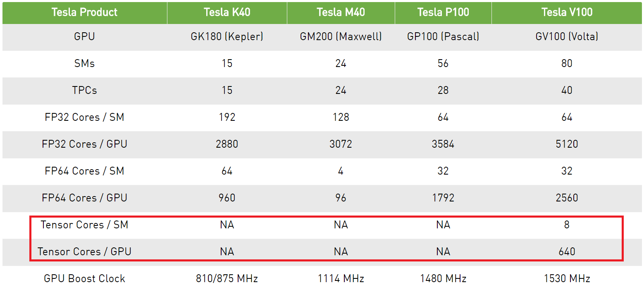Select value 2560 in the V100 column
The image size is (644, 290).
coord(567,198)
